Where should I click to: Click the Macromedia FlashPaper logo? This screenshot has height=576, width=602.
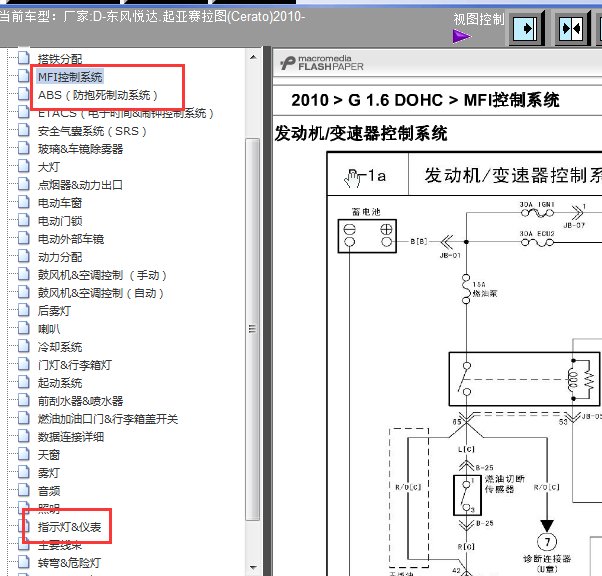[x=321, y=63]
